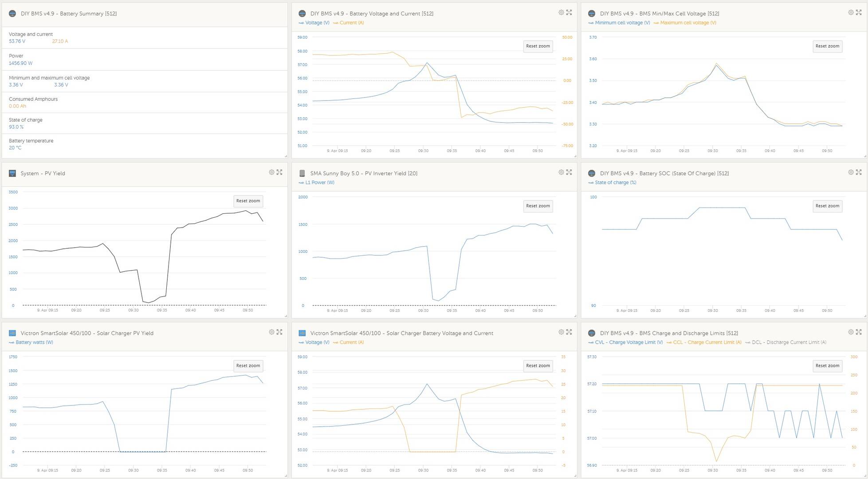Click resize handle of Battery Summary widget

point(285,156)
